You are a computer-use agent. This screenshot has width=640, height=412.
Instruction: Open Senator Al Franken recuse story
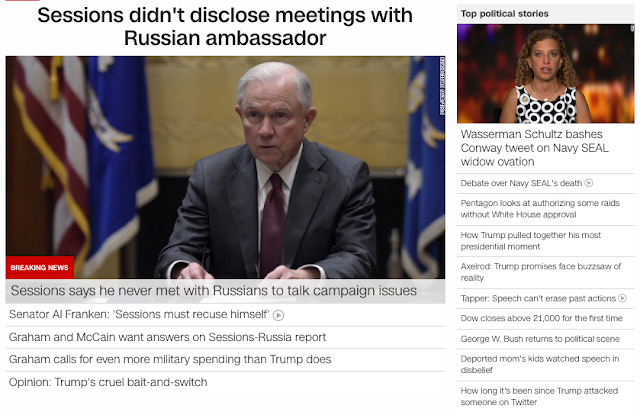(x=139, y=314)
